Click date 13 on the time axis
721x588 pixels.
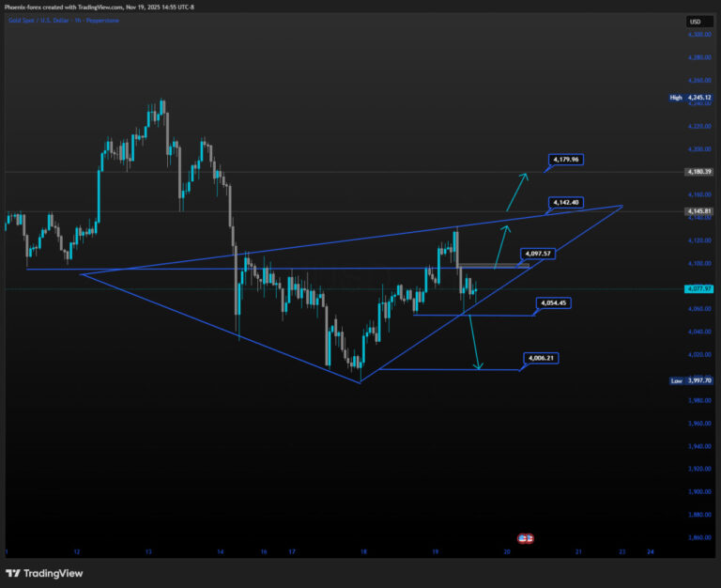(148, 552)
